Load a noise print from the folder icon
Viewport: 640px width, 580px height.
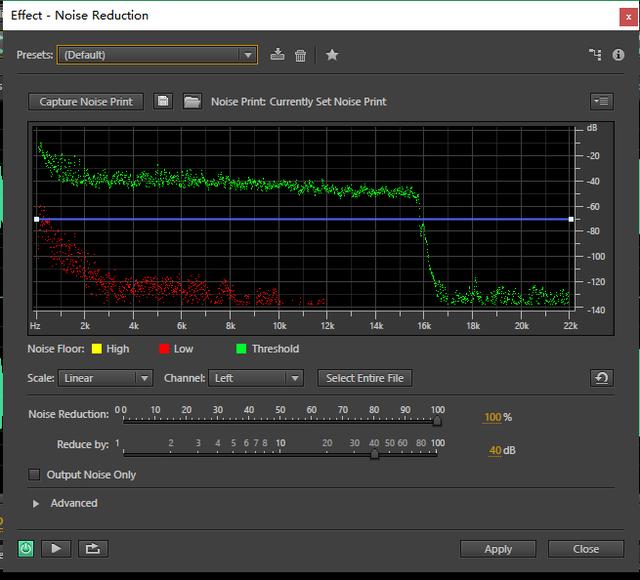point(192,101)
